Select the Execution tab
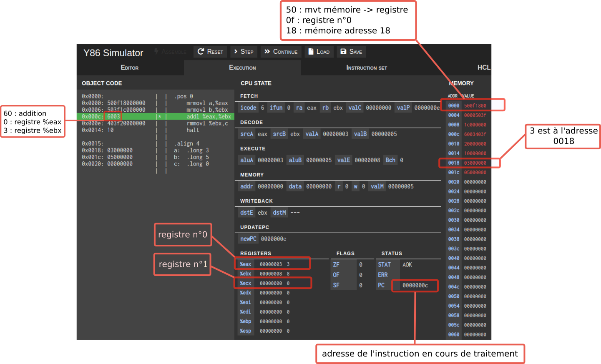 click(242, 68)
